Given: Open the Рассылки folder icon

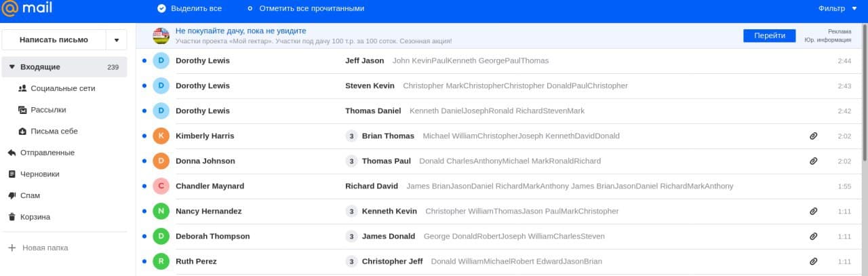Looking at the screenshot, I should coord(22,110).
